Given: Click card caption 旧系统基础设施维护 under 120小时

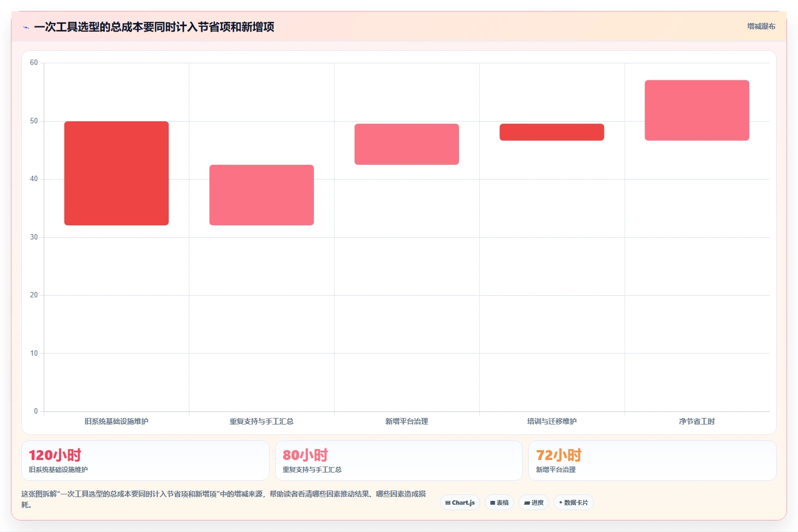Looking at the screenshot, I should tap(58, 470).
